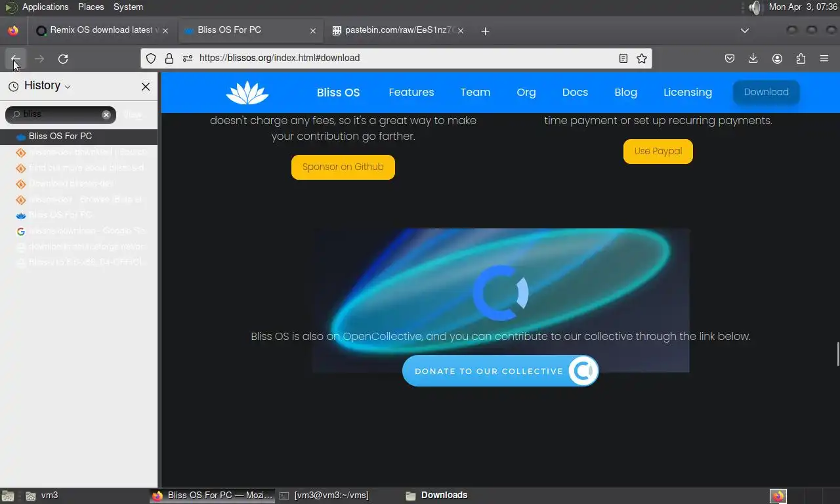Open the list all tabs dropdown
The image size is (840, 504).
pyautogui.click(x=745, y=31)
